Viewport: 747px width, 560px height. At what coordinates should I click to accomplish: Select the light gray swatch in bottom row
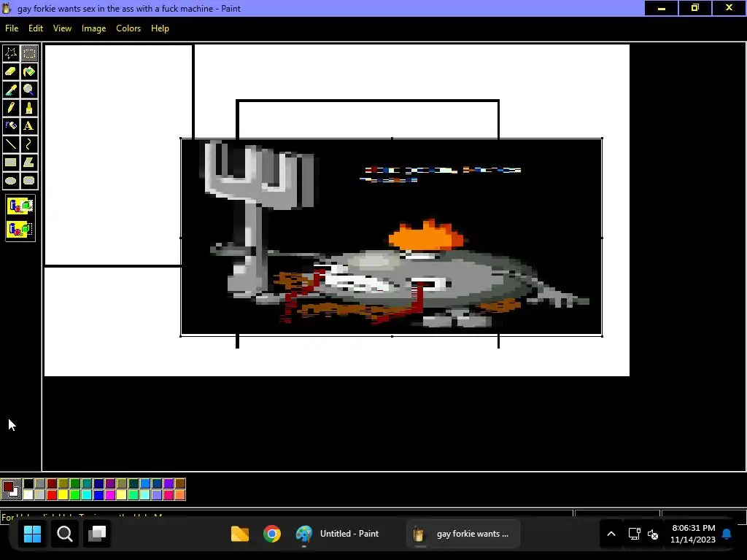point(40,495)
